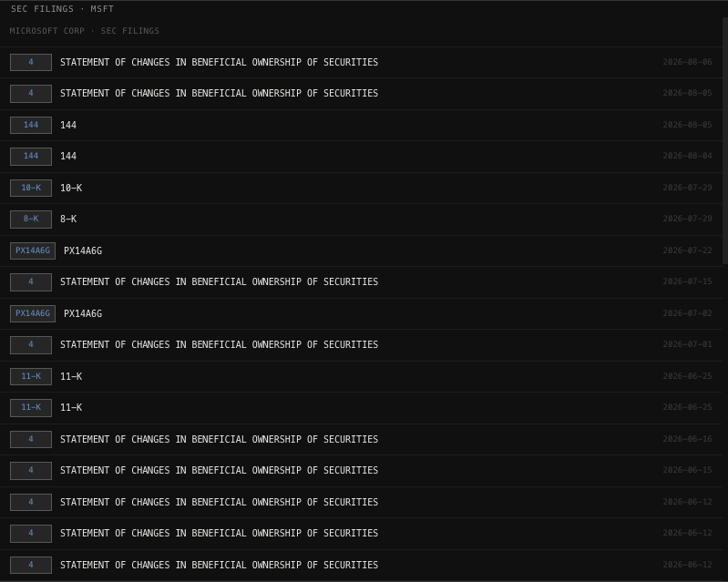
Task: Click the 10-K form type badge
Action: (x=31, y=188)
